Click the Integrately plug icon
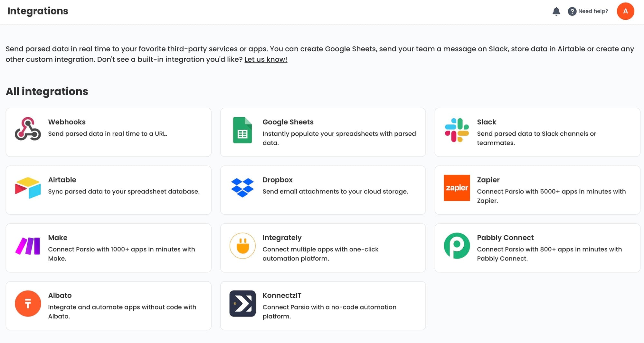This screenshot has height=343, width=644. click(242, 246)
